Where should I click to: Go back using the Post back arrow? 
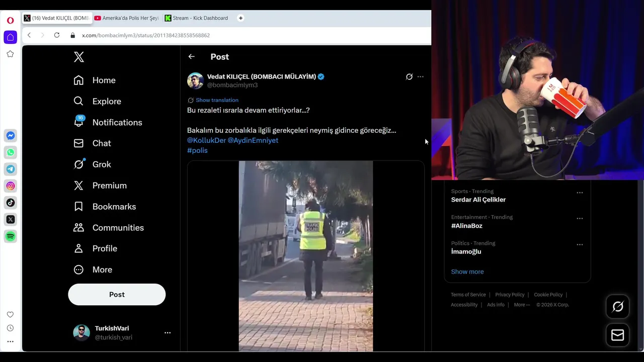point(191,57)
